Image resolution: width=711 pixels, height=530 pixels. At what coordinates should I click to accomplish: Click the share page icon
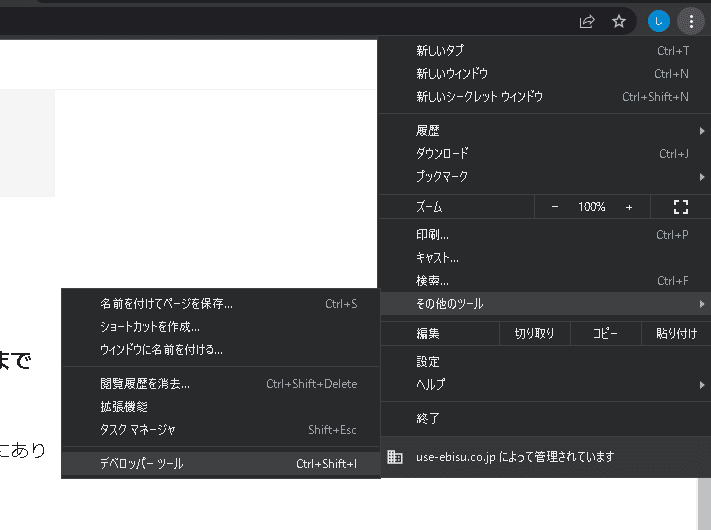[587, 21]
